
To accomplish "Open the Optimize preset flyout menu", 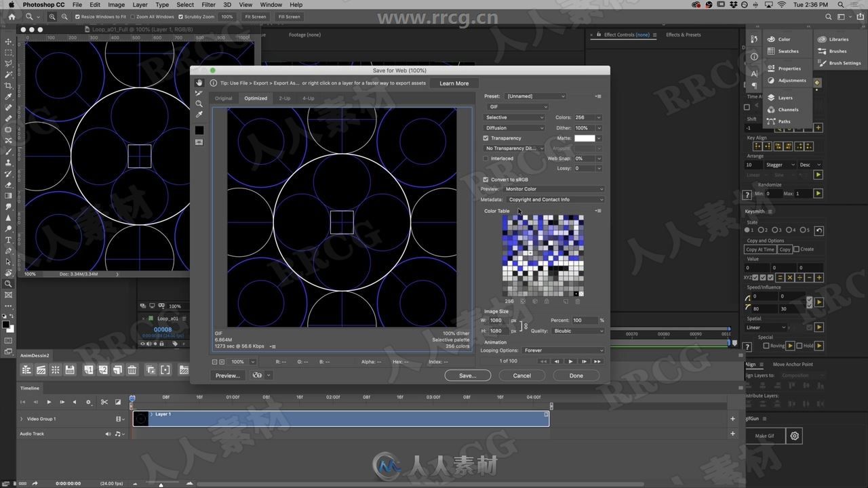I will 598,96.
